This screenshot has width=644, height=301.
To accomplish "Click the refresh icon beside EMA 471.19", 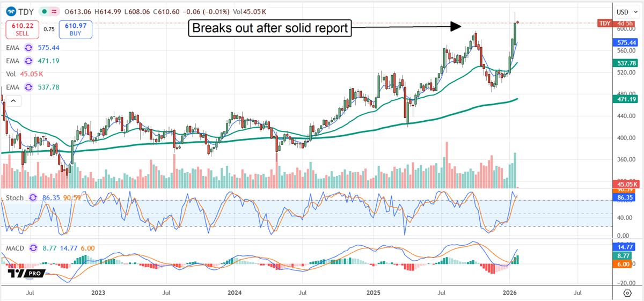I will (29, 61).
